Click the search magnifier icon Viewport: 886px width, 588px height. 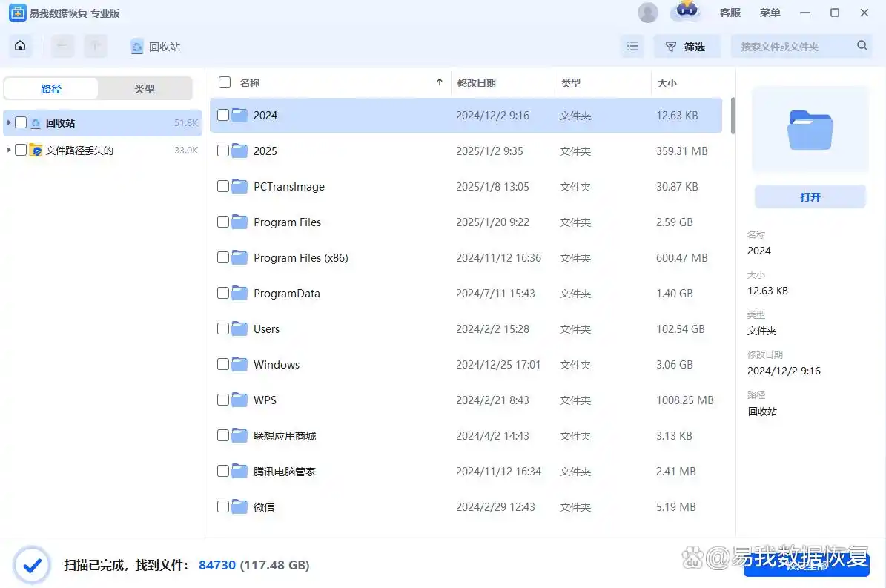tap(862, 45)
